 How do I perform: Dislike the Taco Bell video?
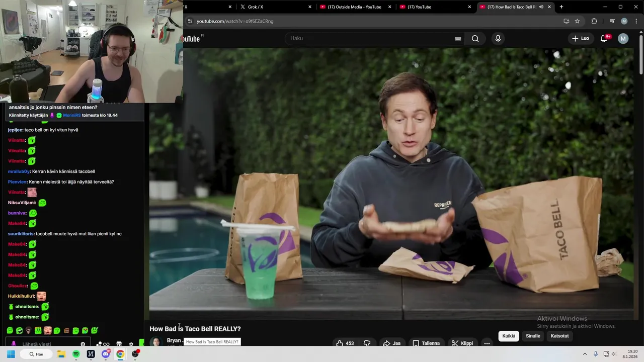point(367,343)
